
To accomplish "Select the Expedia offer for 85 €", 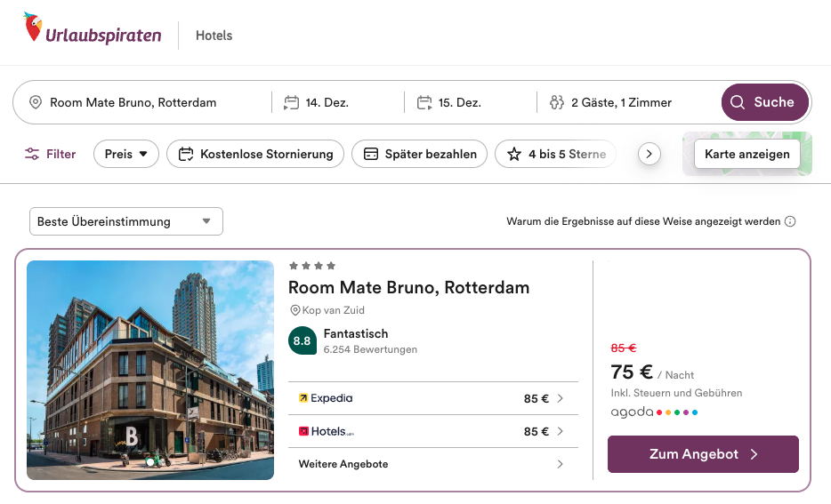I will click(432, 398).
